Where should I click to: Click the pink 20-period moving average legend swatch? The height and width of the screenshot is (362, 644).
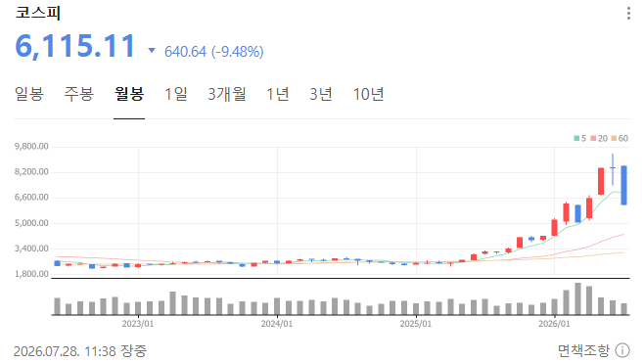pos(593,138)
